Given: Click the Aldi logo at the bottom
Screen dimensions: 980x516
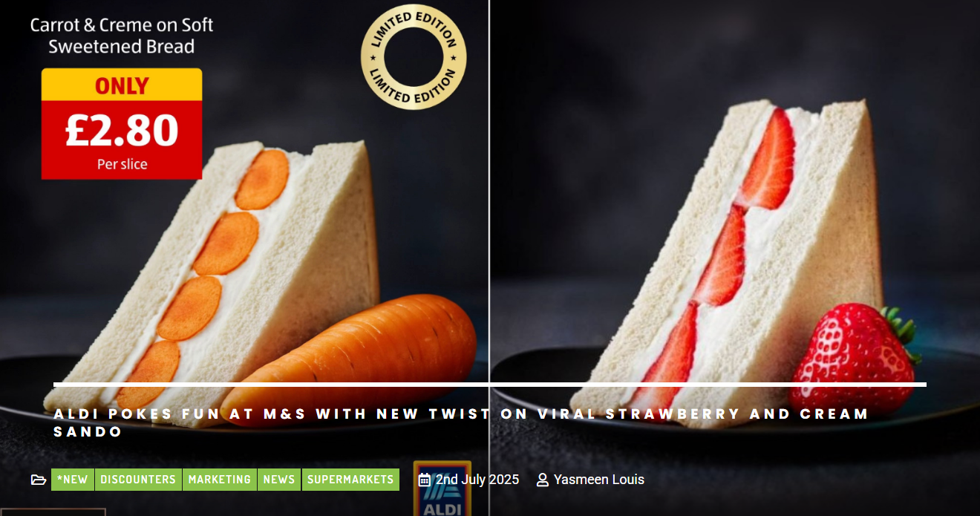Looking at the screenshot, I should click(x=442, y=489).
